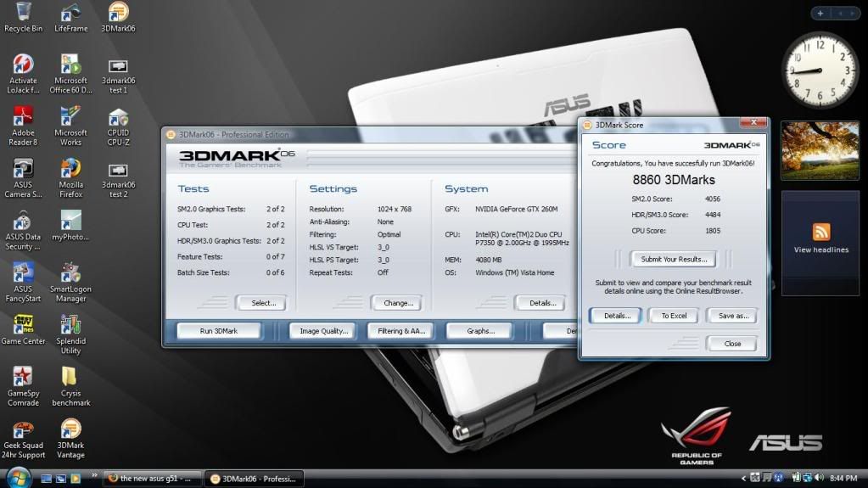Show hidden tray icons arrow
Image resolution: width=868 pixels, height=488 pixels.
744,478
